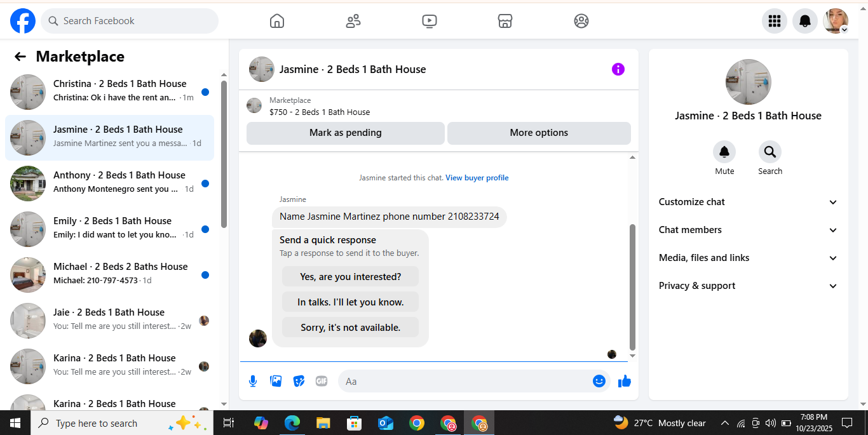Open the Marketplace storefront icon
This screenshot has width=868, height=435.
[505, 21]
